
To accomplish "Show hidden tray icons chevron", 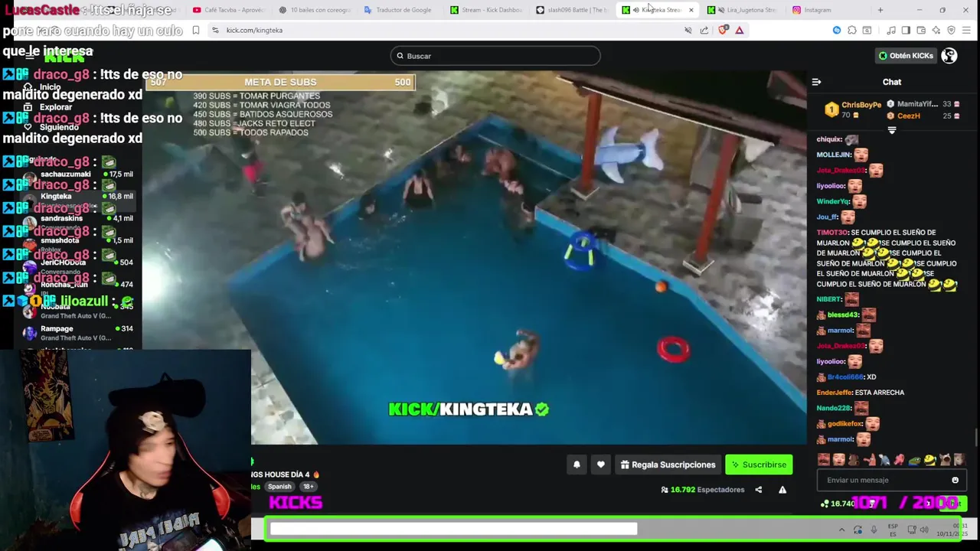I will pos(841,530).
